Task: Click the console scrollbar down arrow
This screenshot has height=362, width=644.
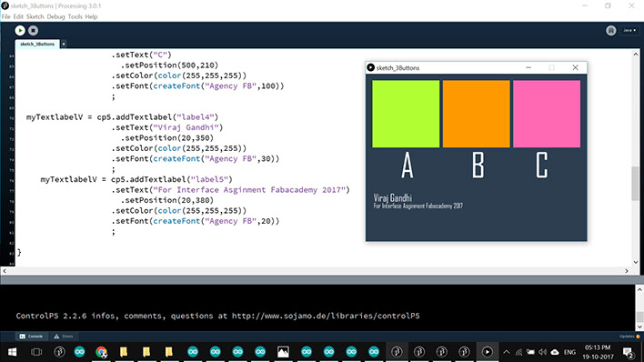Action: [x=639, y=327]
